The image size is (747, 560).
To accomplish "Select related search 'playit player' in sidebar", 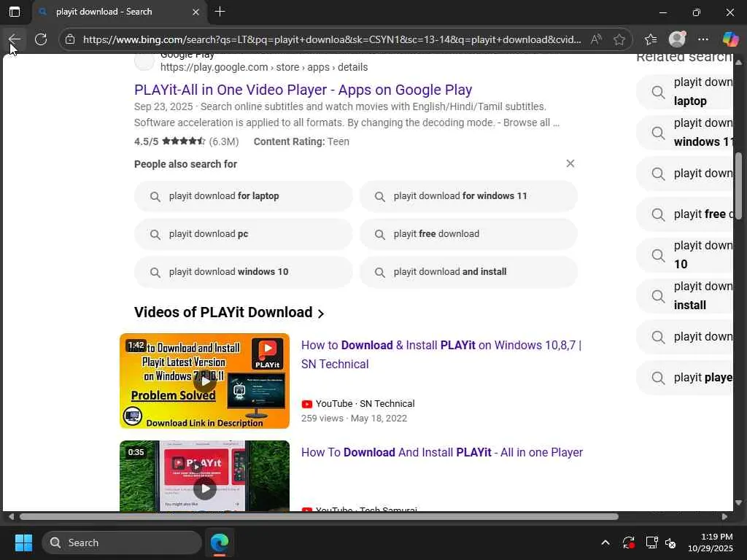I will click(684, 378).
